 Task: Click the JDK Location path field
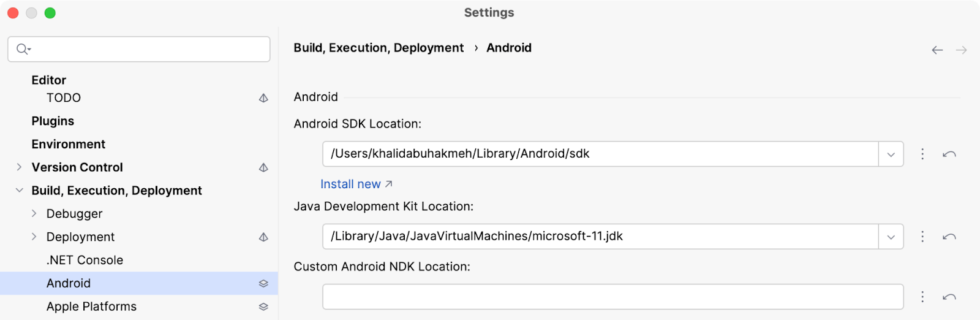(600, 237)
